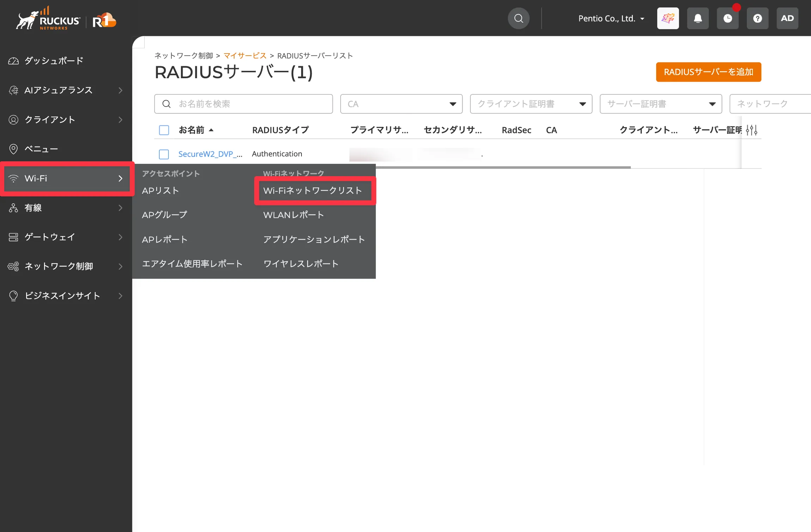This screenshot has height=532, width=811.
Task: Toggle the select-all checkbox in table header
Action: pyautogui.click(x=164, y=130)
